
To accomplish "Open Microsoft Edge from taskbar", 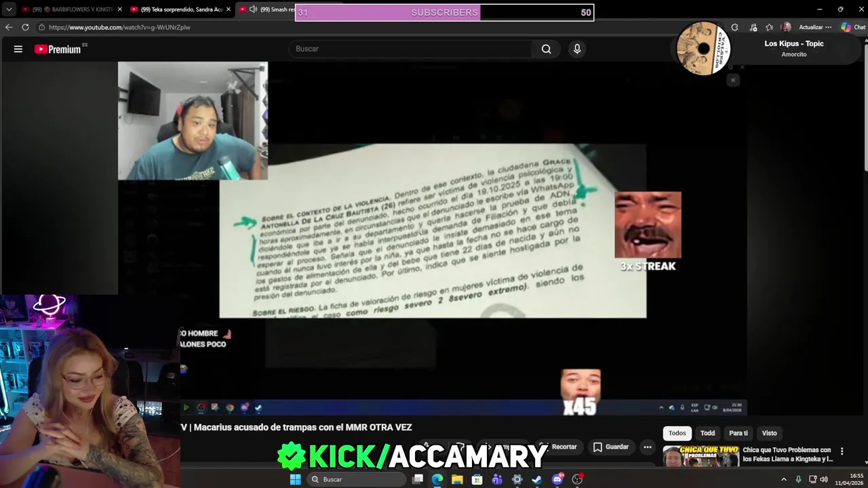I will click(437, 479).
